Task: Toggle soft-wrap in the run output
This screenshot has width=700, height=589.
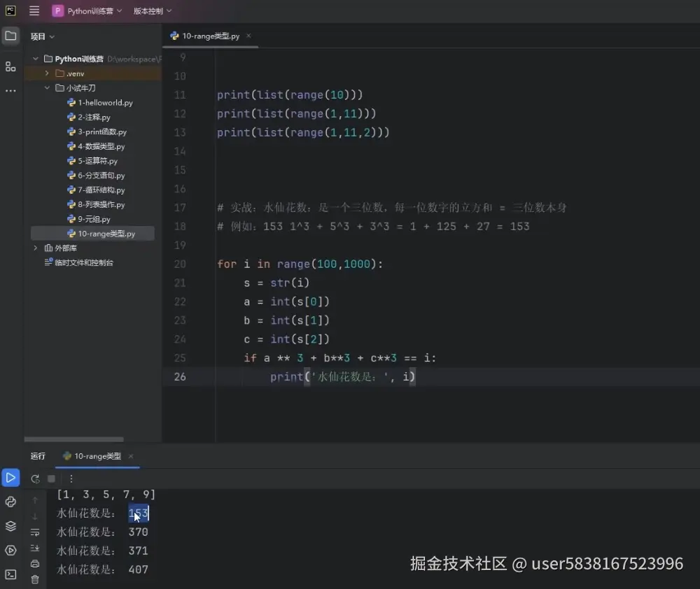Action: (x=35, y=532)
